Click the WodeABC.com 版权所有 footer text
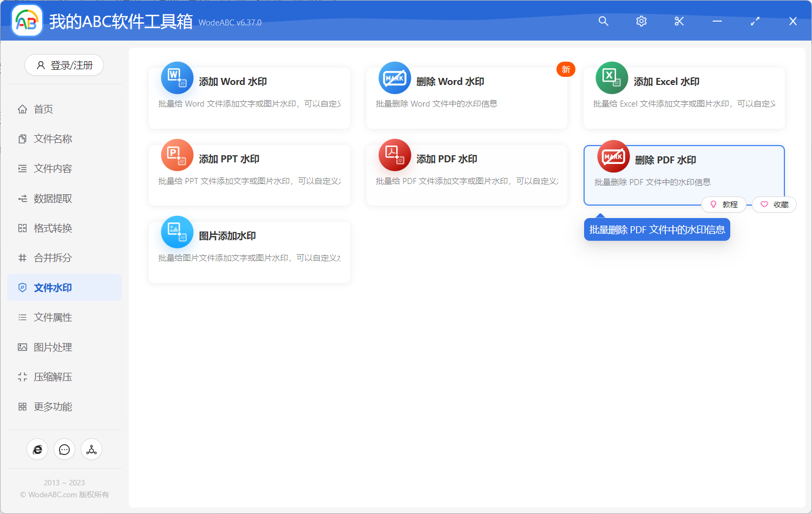 [x=64, y=495]
